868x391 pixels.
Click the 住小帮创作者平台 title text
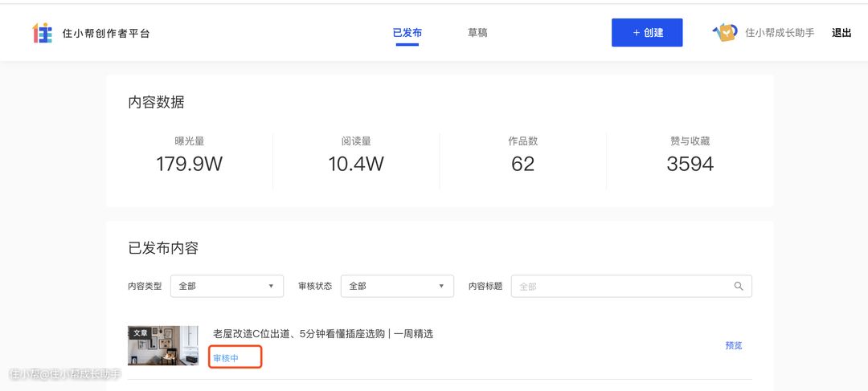(106, 33)
